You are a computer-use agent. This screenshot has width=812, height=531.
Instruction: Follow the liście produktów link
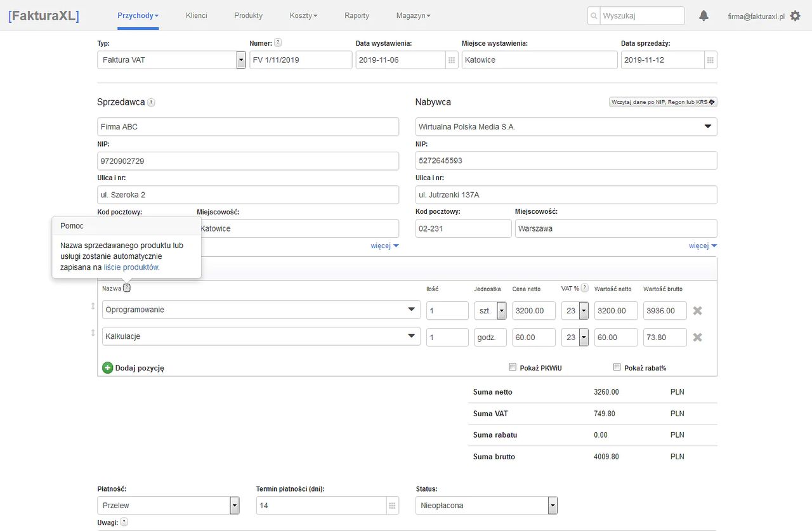(x=131, y=268)
